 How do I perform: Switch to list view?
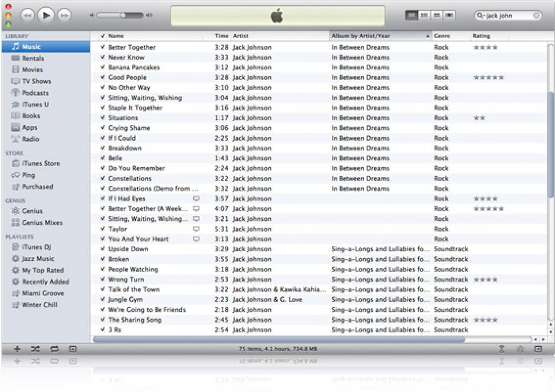tap(411, 15)
